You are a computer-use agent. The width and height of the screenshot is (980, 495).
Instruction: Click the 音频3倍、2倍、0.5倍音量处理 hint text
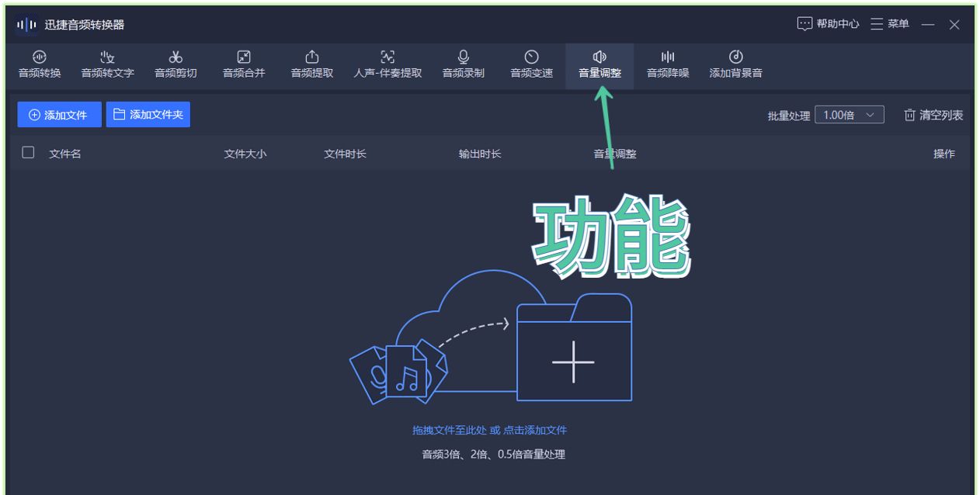[x=494, y=455]
